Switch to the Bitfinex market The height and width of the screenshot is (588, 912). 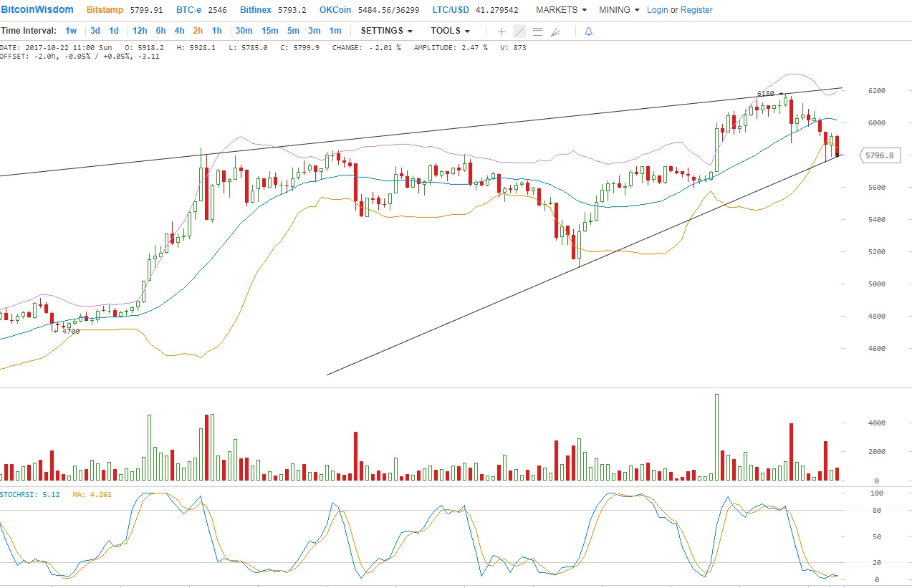coord(256,10)
